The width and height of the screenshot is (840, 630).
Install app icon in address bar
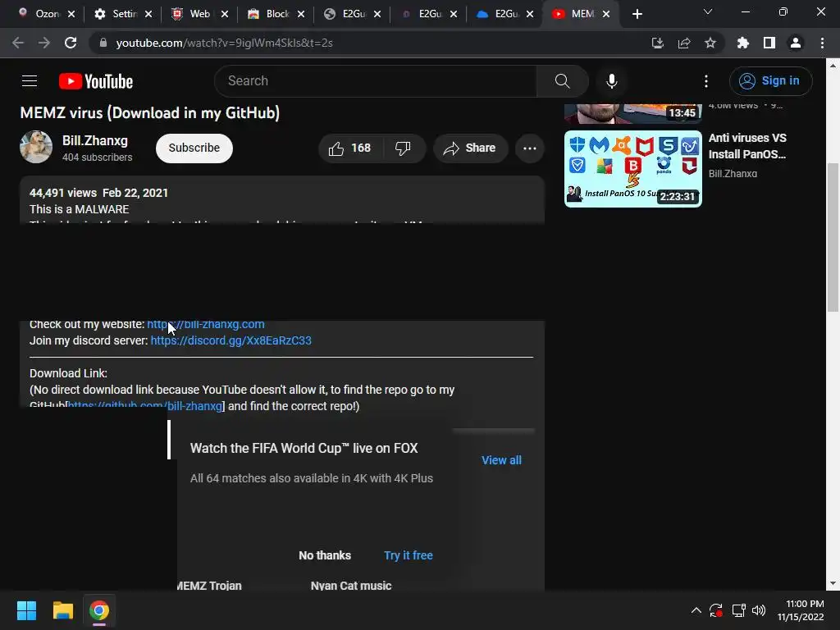pyautogui.click(x=657, y=43)
